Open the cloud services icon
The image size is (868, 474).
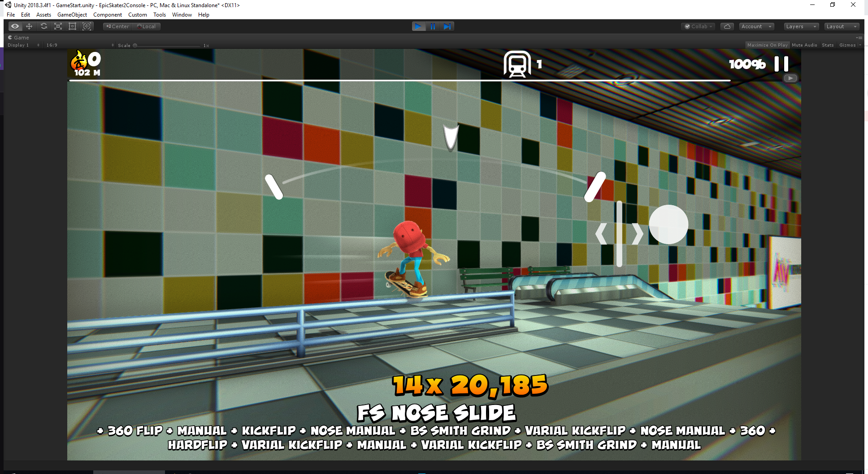point(727,26)
